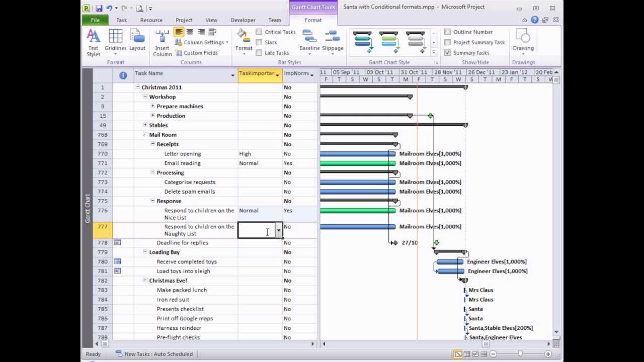Viewport: 644px width, 362px height.
Task: Click the indicators column header icon
Action: tap(123, 75)
